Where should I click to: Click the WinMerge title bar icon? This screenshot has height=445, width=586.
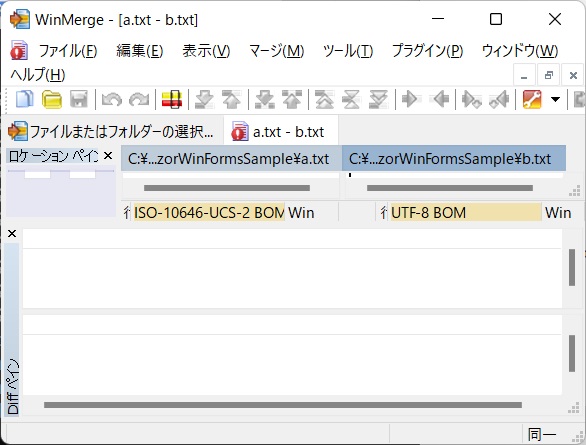[19, 19]
